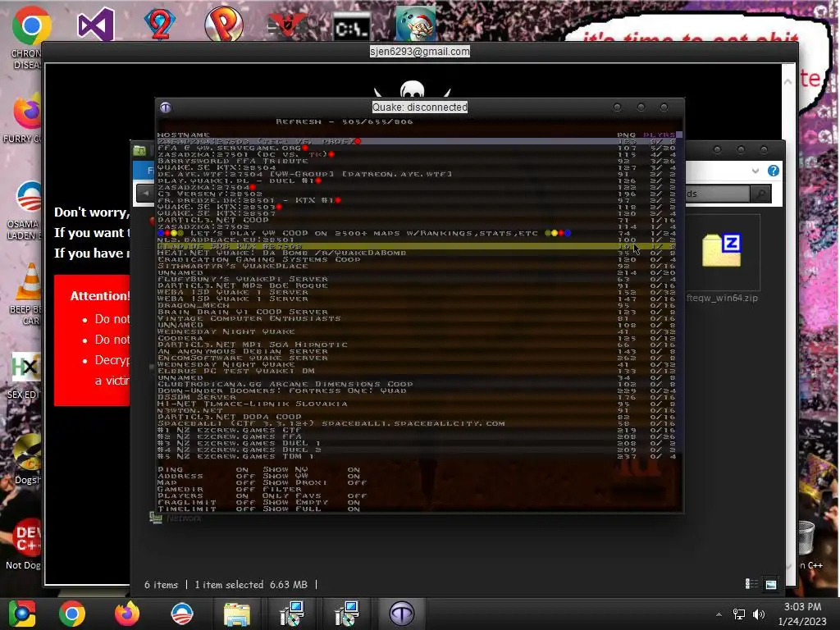The height and width of the screenshot is (630, 840).
Task: Open the HxD icon labeled SEX ED
Action: click(25, 367)
